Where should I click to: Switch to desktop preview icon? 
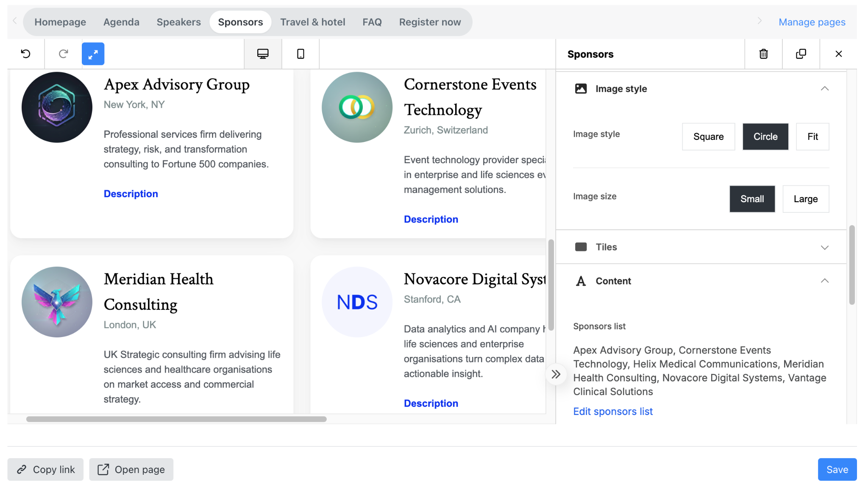click(263, 54)
